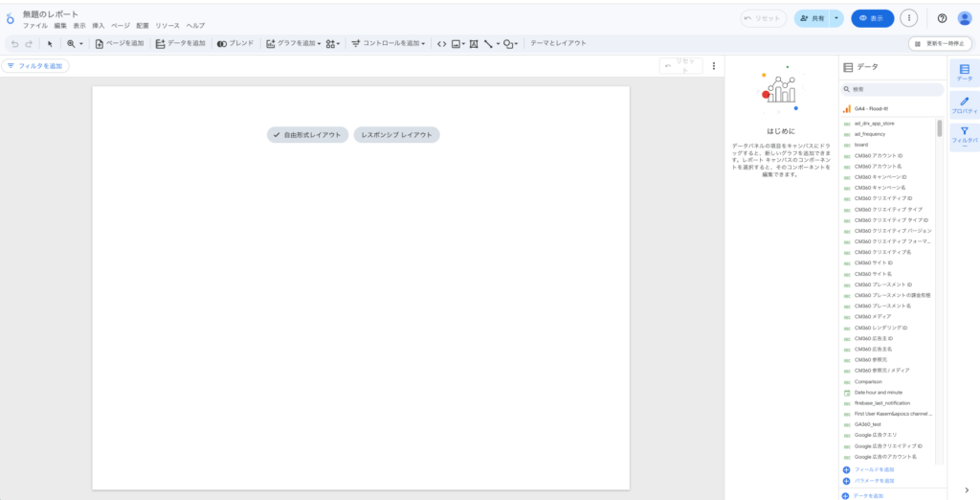
Task: Toggle the 更新を一時停止 pause updates button
Action: (x=940, y=43)
